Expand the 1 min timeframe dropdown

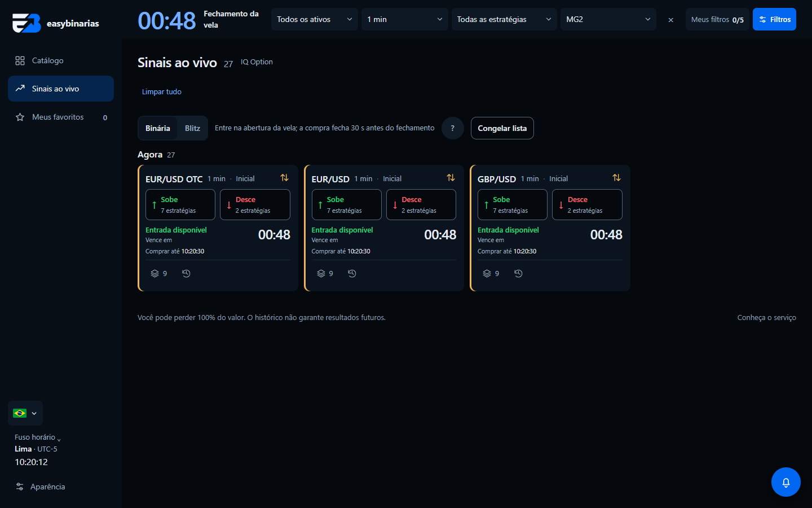pos(405,19)
